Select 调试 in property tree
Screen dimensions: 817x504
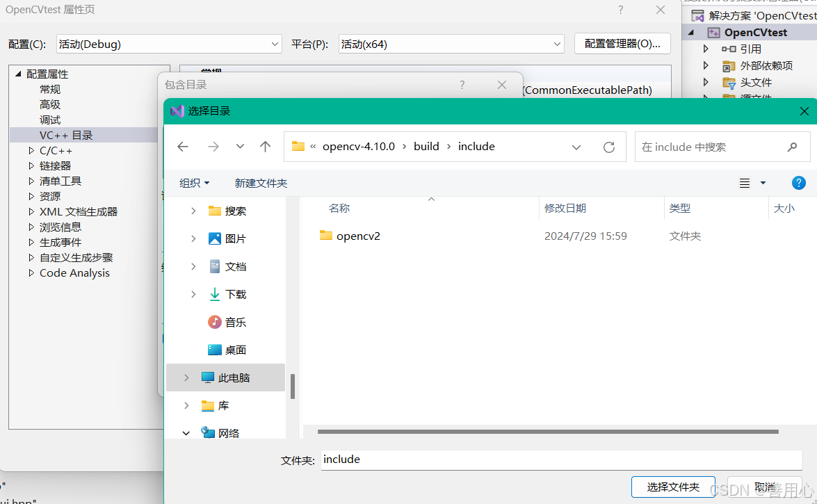pyautogui.click(x=50, y=120)
